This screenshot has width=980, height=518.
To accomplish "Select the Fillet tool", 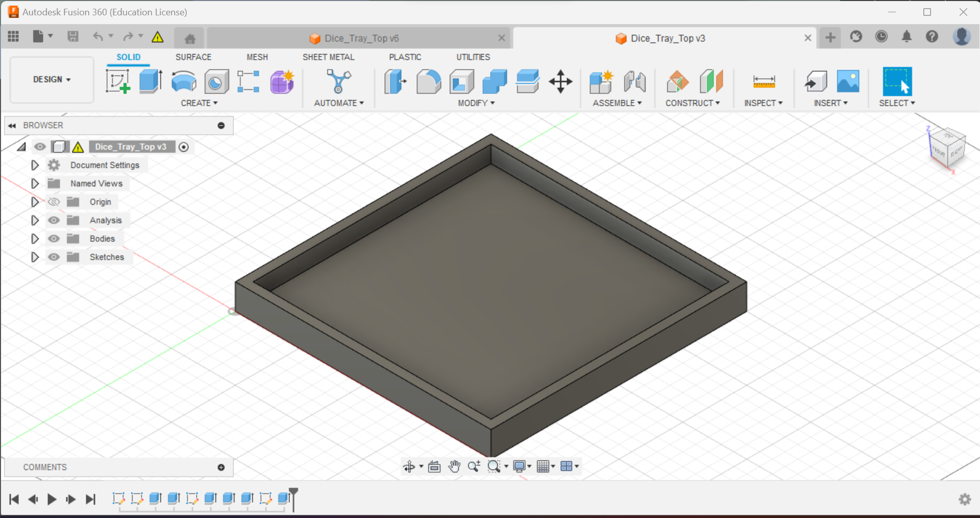I will [429, 82].
